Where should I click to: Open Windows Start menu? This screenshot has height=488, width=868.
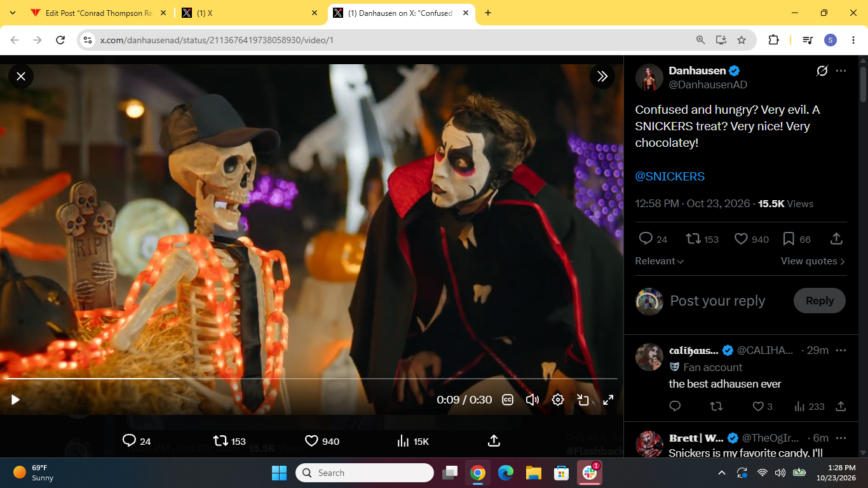click(x=279, y=473)
